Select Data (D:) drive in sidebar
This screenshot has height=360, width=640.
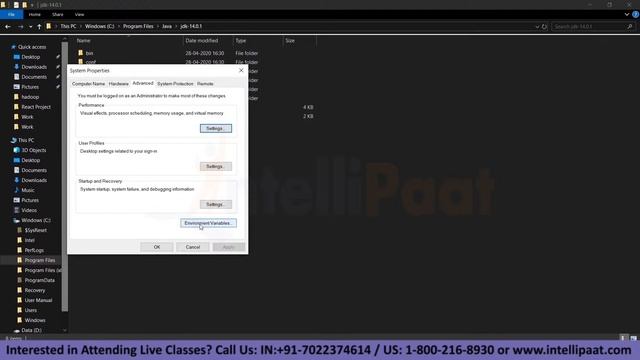[x=31, y=330]
